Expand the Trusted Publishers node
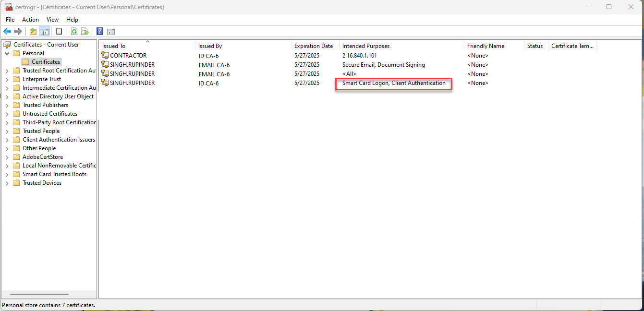Image resolution: width=644 pixels, height=311 pixels. point(7,105)
